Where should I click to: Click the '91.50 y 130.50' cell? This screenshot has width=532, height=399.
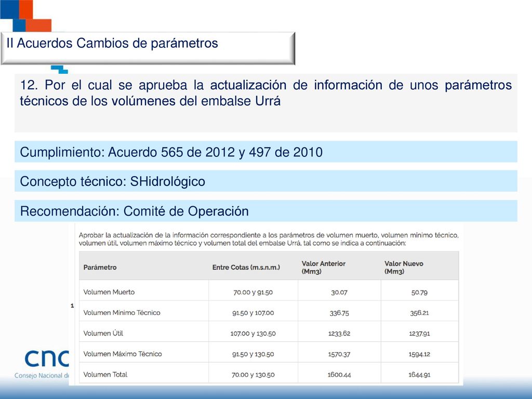(x=253, y=354)
